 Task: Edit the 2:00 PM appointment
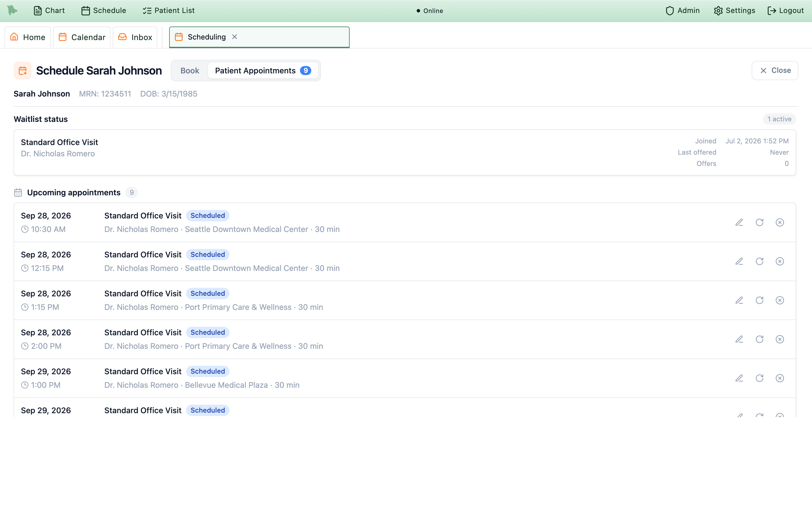click(x=739, y=339)
